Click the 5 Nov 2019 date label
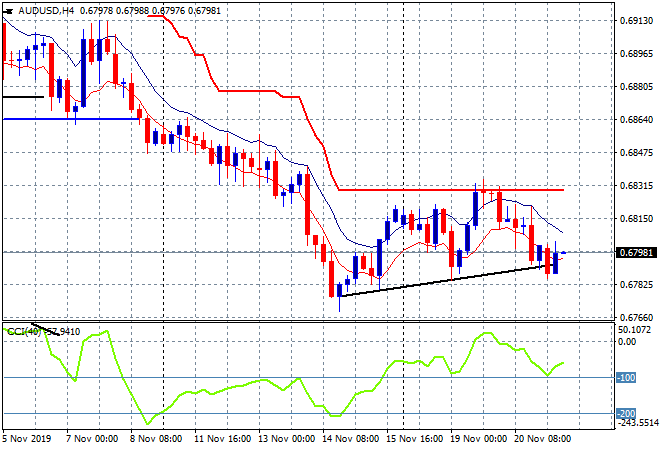Viewport: 660px width, 450px height. click(27, 439)
